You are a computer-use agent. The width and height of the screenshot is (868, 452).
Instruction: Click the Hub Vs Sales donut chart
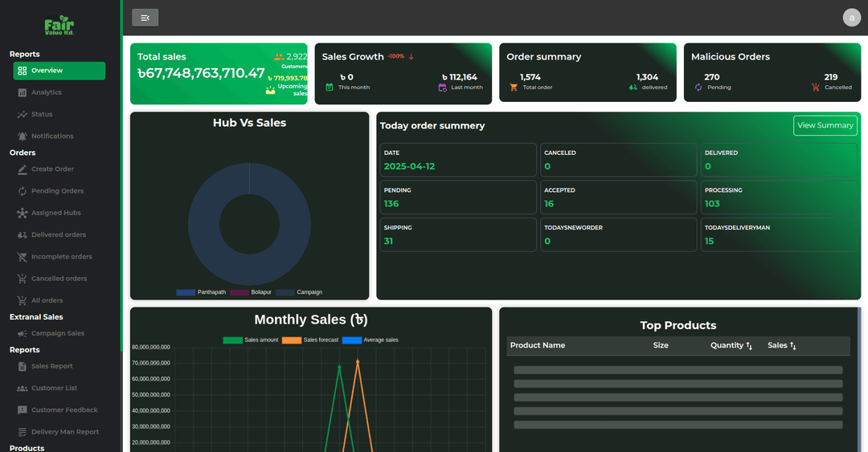click(249, 224)
